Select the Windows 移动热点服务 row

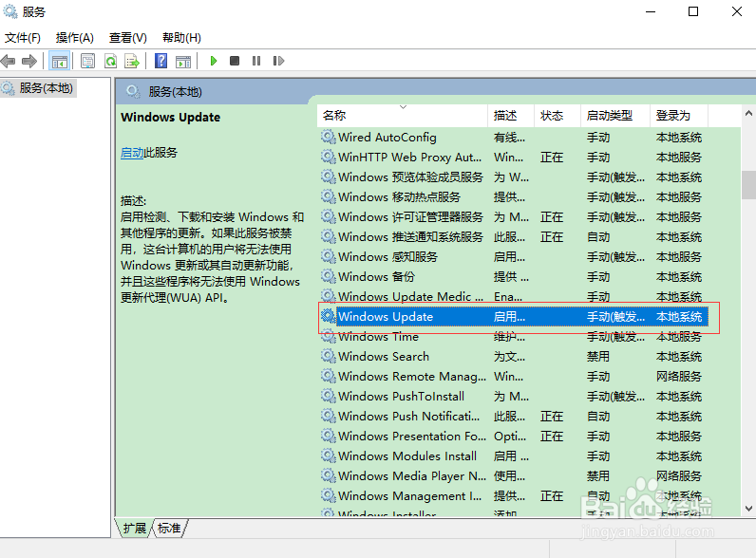point(513,197)
